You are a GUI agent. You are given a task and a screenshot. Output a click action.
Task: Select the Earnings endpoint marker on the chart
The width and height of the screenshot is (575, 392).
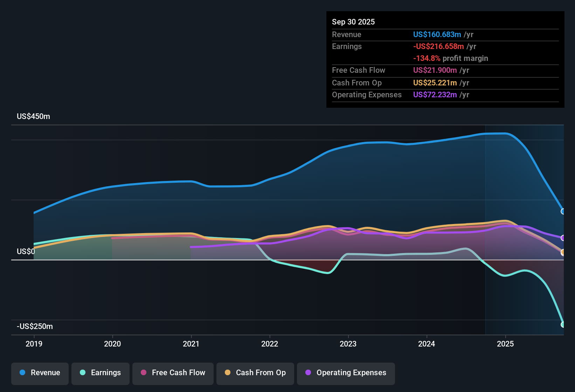pos(563,324)
